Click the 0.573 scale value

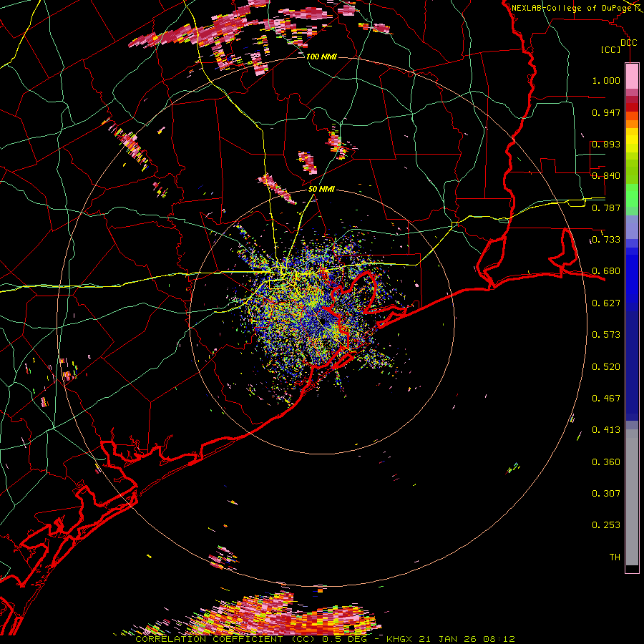(x=606, y=335)
